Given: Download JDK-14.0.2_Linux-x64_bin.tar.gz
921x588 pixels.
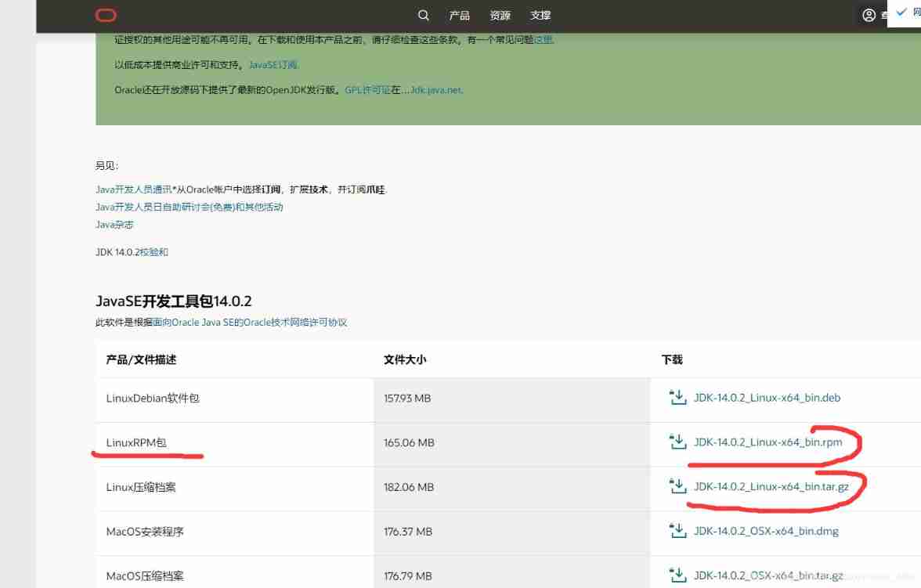Looking at the screenshot, I should click(x=771, y=486).
